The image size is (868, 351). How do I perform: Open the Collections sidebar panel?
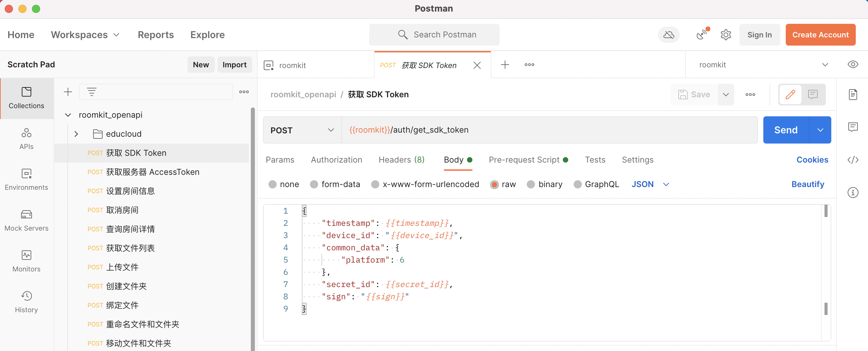click(27, 98)
